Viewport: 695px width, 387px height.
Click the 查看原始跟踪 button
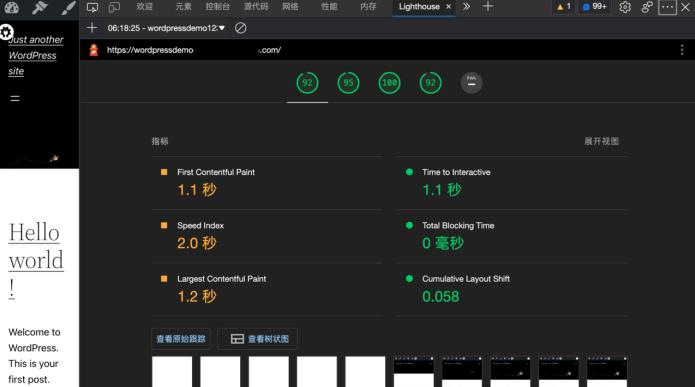[x=181, y=339]
